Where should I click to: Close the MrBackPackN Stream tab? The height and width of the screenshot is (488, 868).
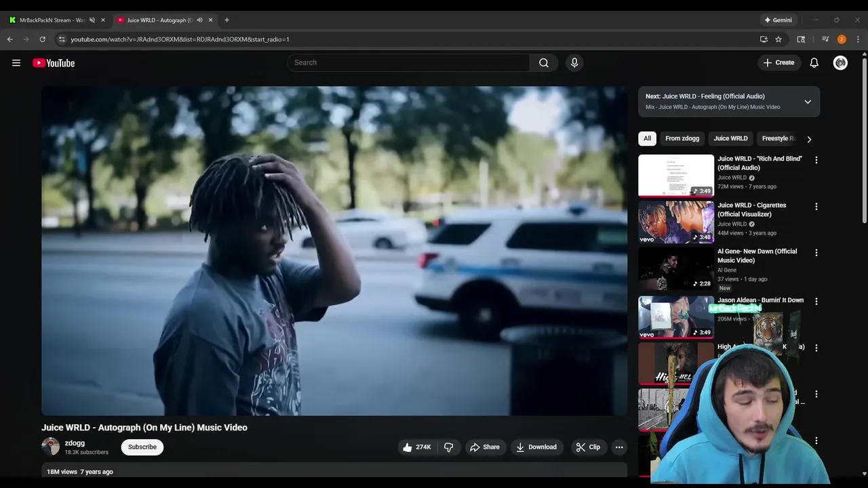[x=103, y=20]
